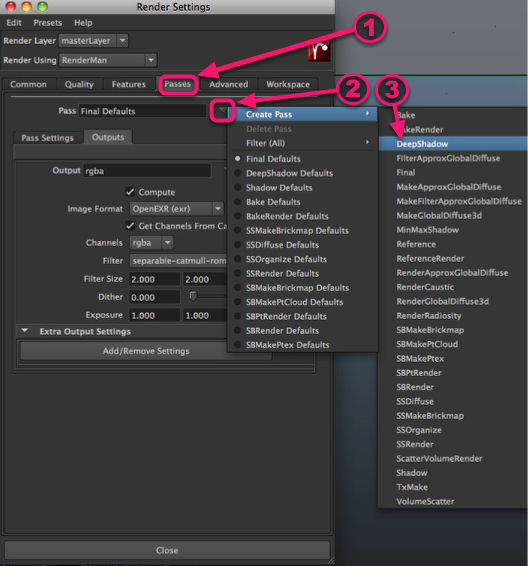Switch to the Features tab
528x566 pixels.
[129, 84]
